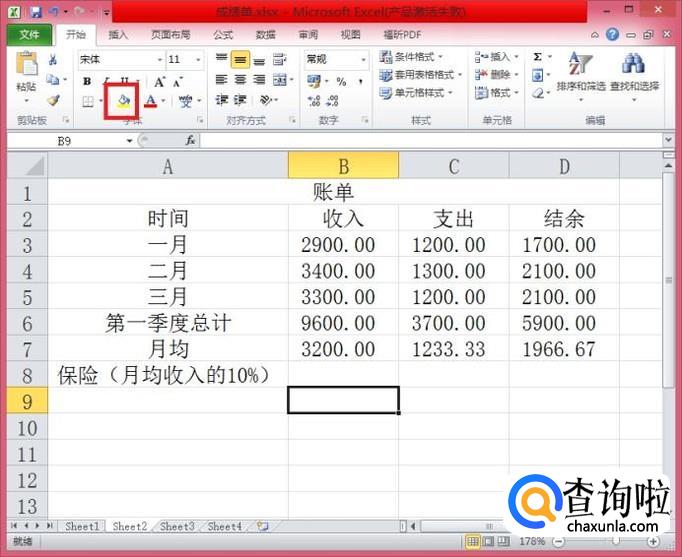Toggle Align Text Right
Viewport: 682px width, 557px height.
259,80
